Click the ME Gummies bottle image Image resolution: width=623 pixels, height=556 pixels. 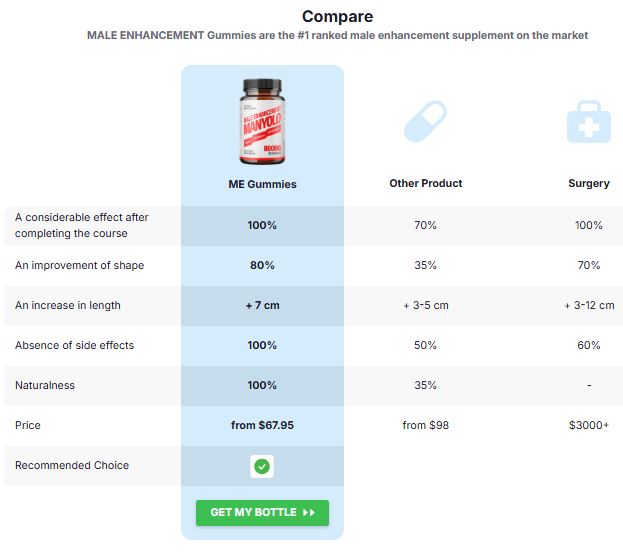click(262, 122)
